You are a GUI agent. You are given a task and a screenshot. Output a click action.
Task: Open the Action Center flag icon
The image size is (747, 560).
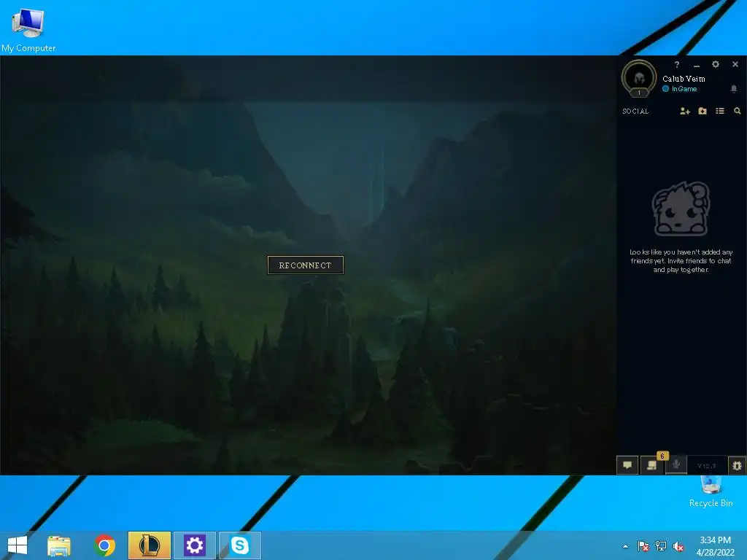pos(643,546)
